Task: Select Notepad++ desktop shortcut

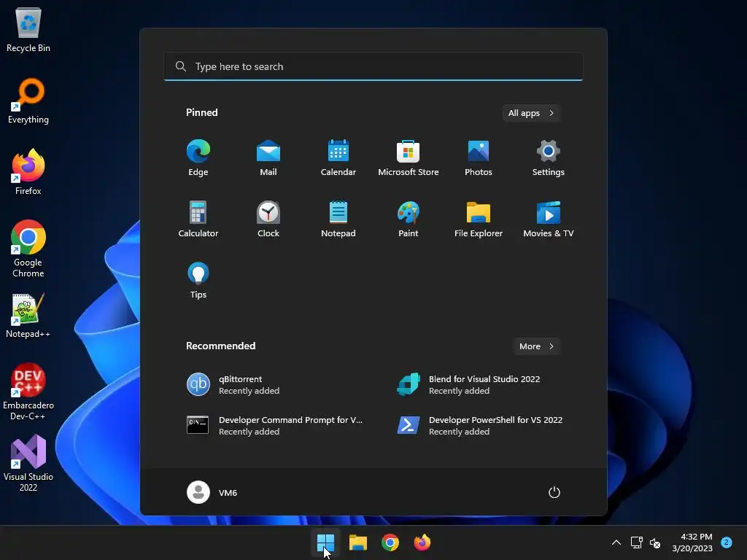Action: [x=28, y=315]
